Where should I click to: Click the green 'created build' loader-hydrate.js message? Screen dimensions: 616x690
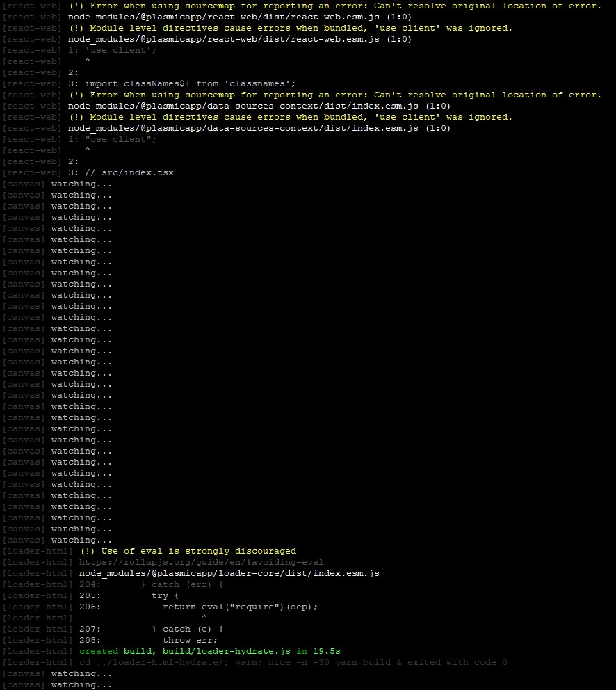click(x=209, y=651)
